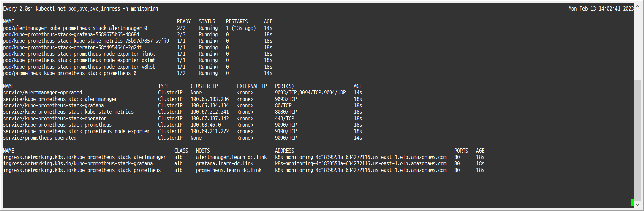Select pod/alertmanager-kube-prometheus-stack-alertmanager-0 name
Image resolution: width=644 pixels, height=211 pixels.
coord(75,28)
